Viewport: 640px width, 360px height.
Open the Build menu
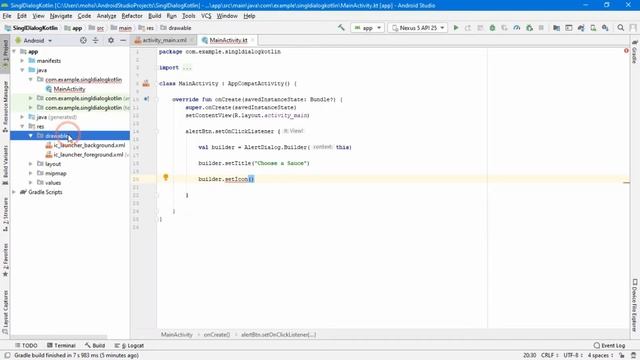pos(154,16)
